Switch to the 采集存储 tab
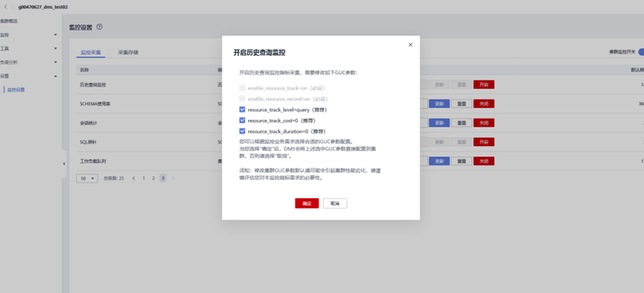644x293 pixels. [128, 52]
